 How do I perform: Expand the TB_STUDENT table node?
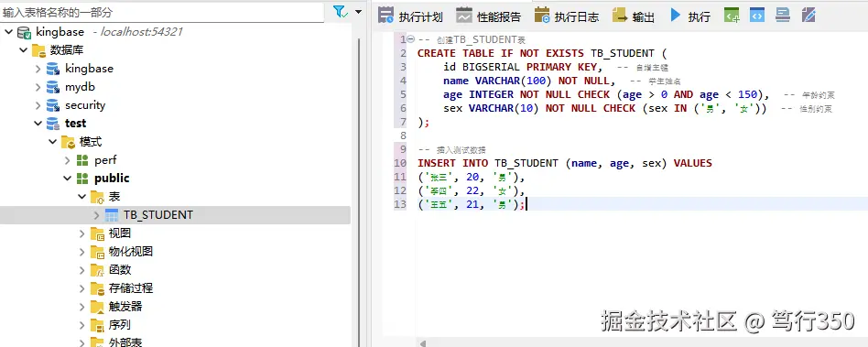coord(97,215)
